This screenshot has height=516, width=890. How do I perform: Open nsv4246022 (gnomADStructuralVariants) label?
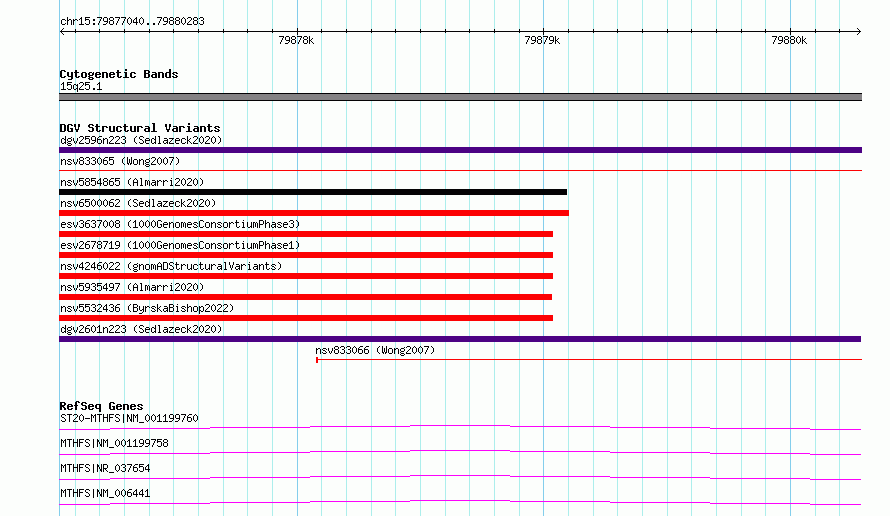click(171, 266)
